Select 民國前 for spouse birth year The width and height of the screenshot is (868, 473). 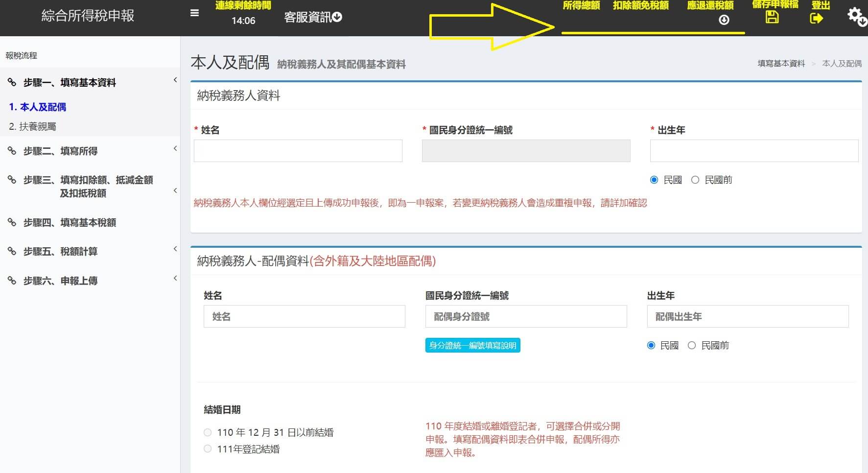point(692,345)
